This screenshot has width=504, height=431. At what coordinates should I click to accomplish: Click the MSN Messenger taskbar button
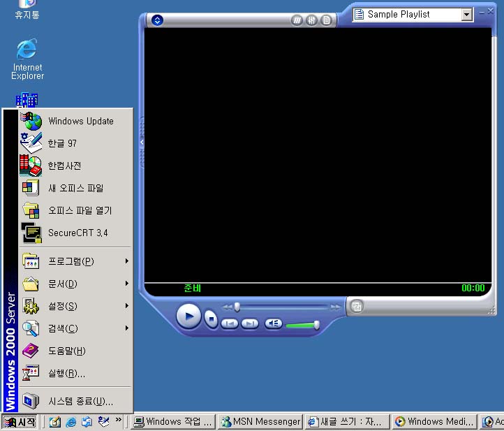[x=260, y=421]
